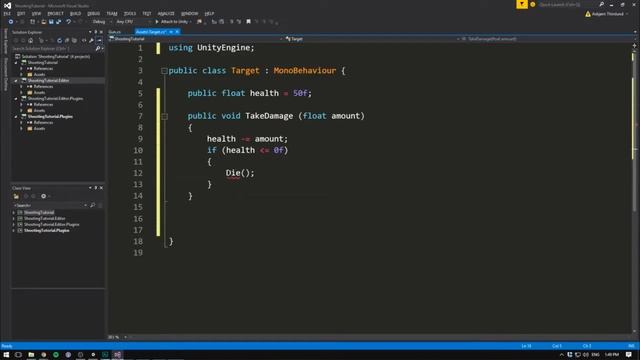
Task: Click the Navigate Backward toolbar icon
Action: 11,22
